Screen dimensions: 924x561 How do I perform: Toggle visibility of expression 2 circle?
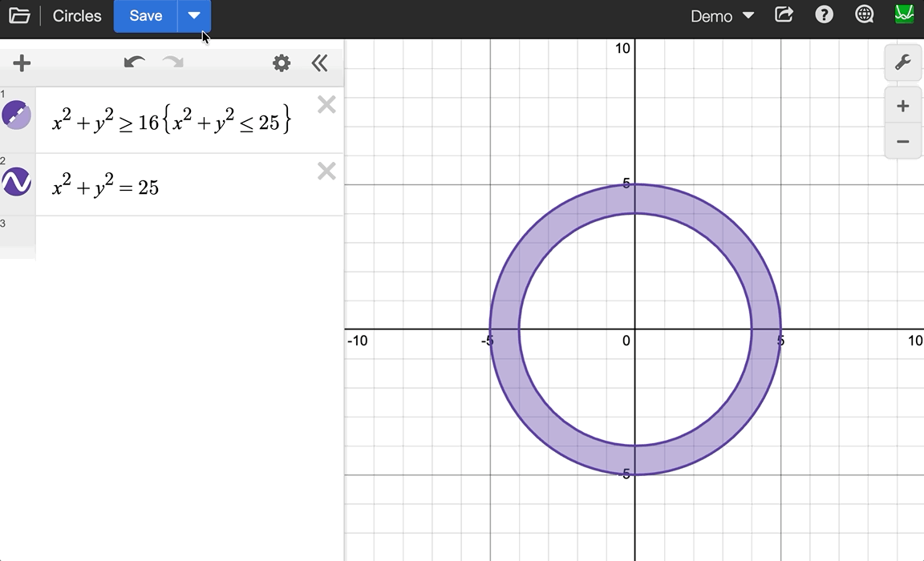tap(17, 181)
